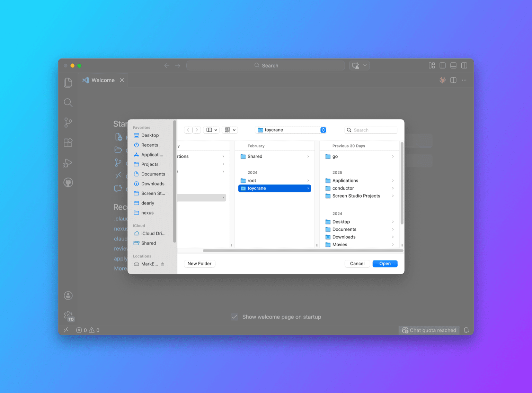Image resolution: width=532 pixels, height=393 pixels.
Task: Open the Explorer view in the Activity Bar
Action: [x=68, y=82]
